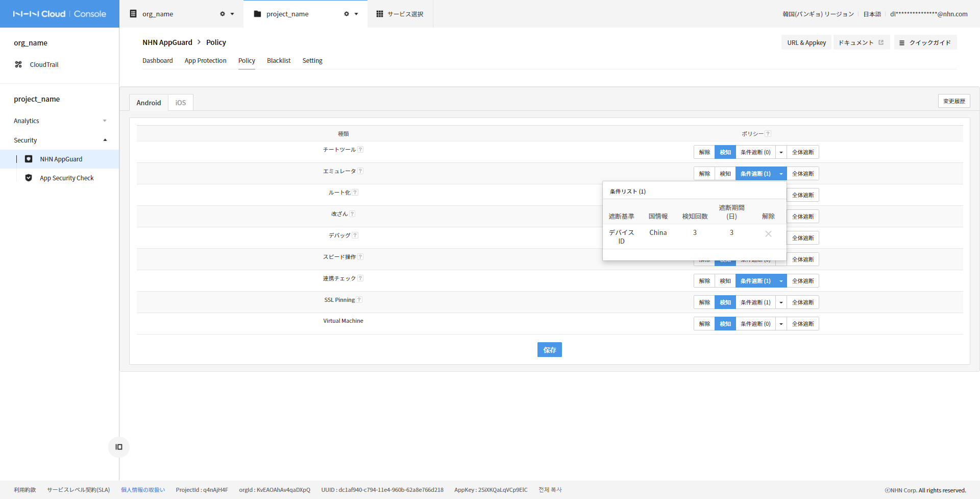
Task: Click 전체 복사 copy all link
Action: click(x=550, y=490)
